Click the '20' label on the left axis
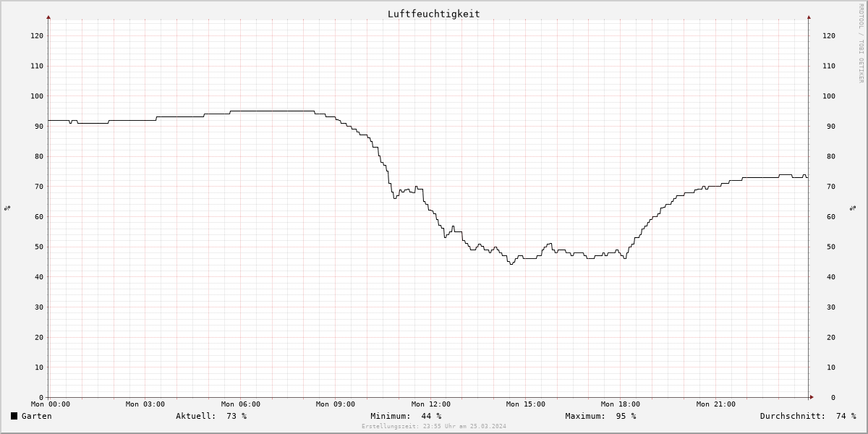This screenshot has height=434, width=868. coord(39,337)
